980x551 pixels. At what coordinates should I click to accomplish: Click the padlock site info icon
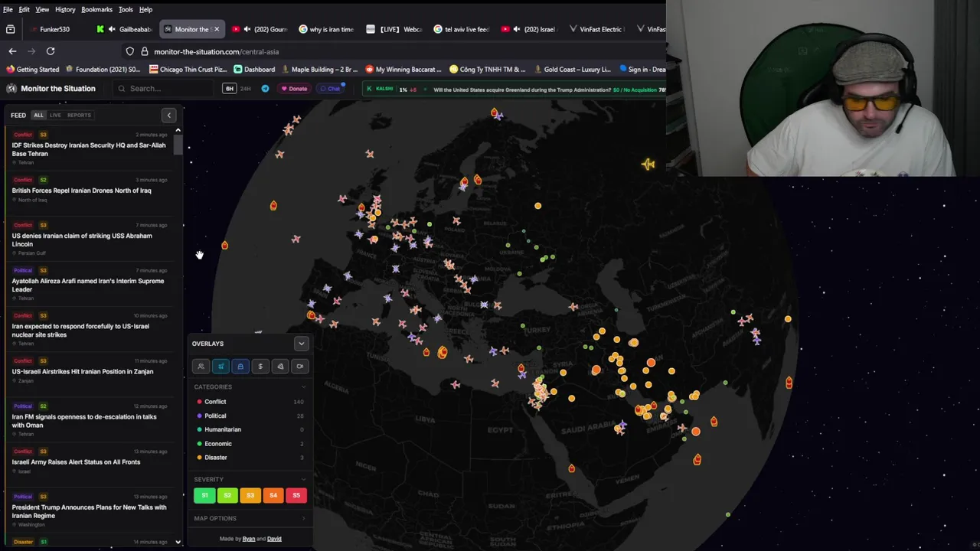pyautogui.click(x=144, y=51)
